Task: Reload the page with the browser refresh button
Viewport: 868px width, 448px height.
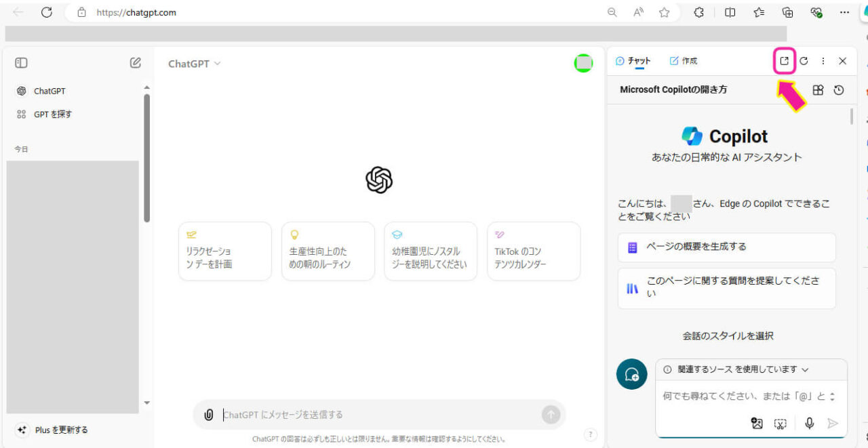Action: (46, 12)
